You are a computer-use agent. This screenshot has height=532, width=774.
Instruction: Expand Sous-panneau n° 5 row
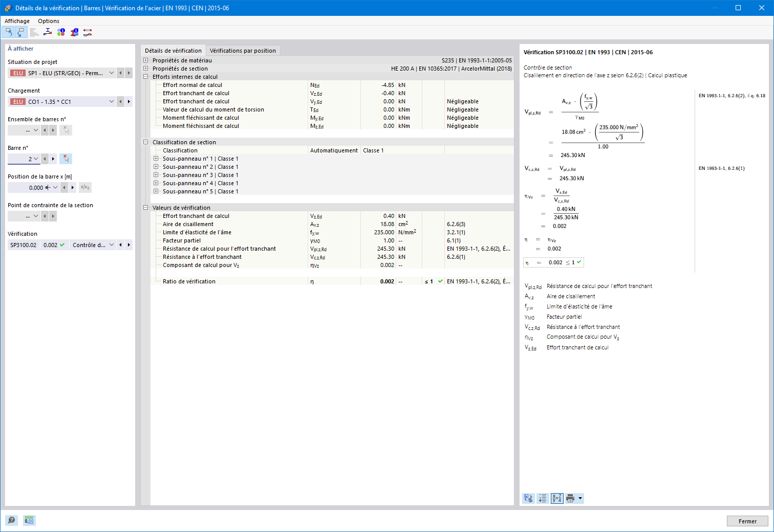coord(156,191)
